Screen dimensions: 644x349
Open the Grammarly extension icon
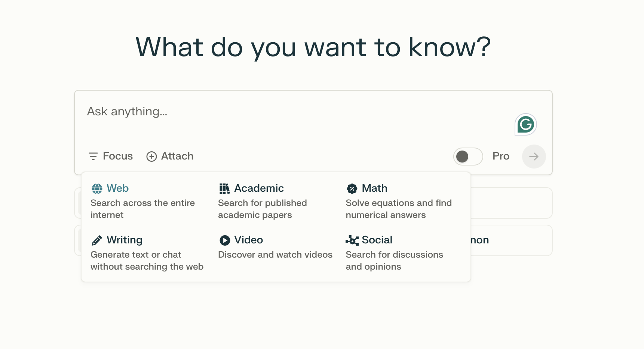click(x=525, y=124)
